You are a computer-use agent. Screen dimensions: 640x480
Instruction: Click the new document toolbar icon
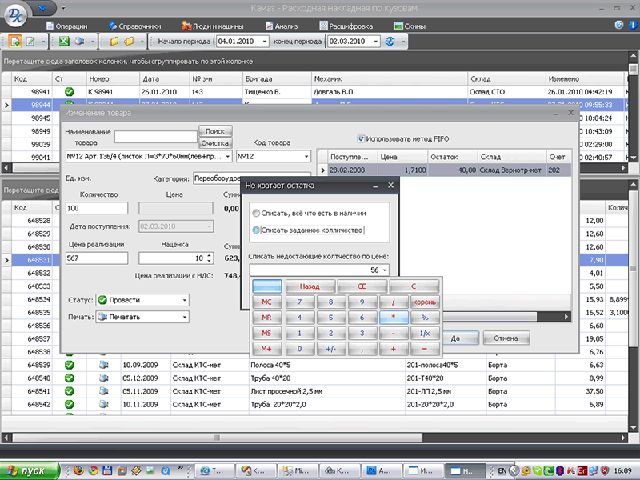click(x=15, y=41)
